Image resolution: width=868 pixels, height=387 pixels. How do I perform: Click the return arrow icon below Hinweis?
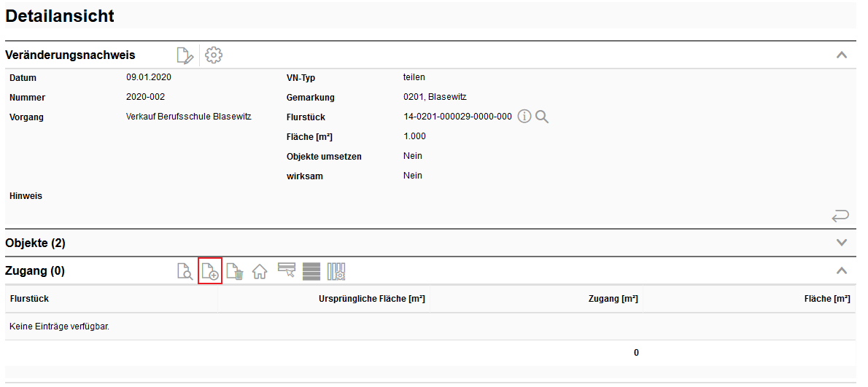(x=840, y=215)
